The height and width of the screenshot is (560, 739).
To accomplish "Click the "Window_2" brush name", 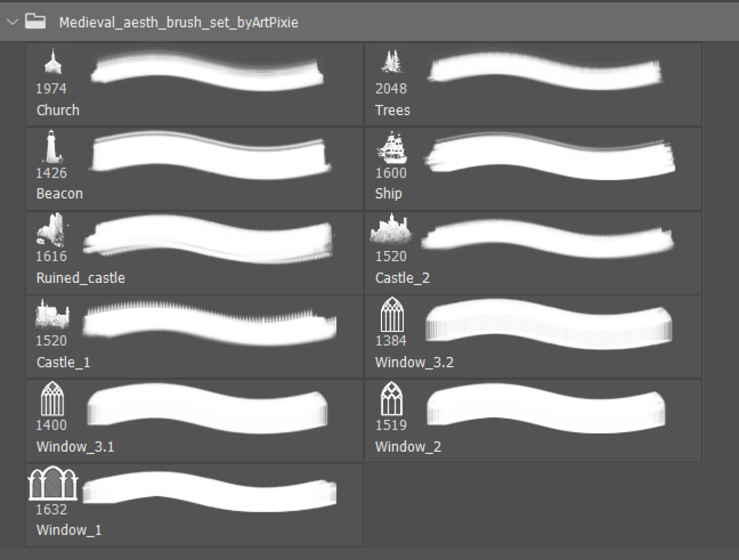I will pos(408,446).
